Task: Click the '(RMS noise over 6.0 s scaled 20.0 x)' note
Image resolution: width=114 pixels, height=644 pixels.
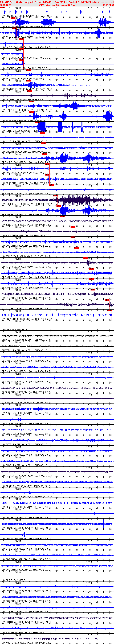Action: click(x=57, y=5)
